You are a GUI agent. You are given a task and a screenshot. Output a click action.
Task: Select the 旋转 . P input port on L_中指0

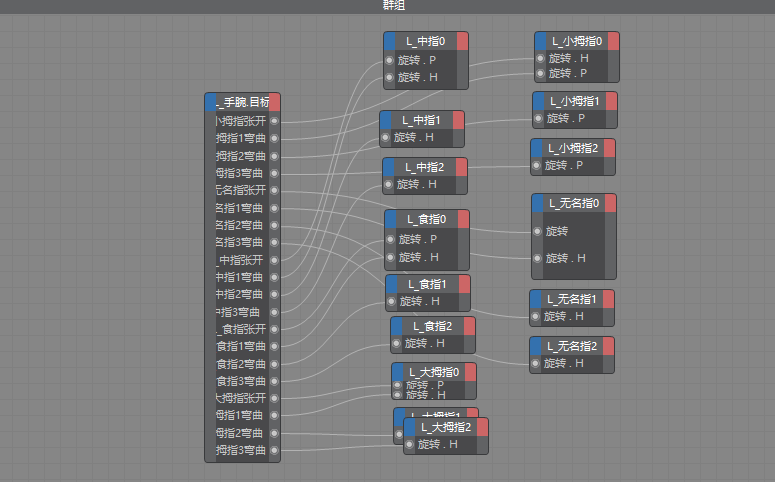390,61
